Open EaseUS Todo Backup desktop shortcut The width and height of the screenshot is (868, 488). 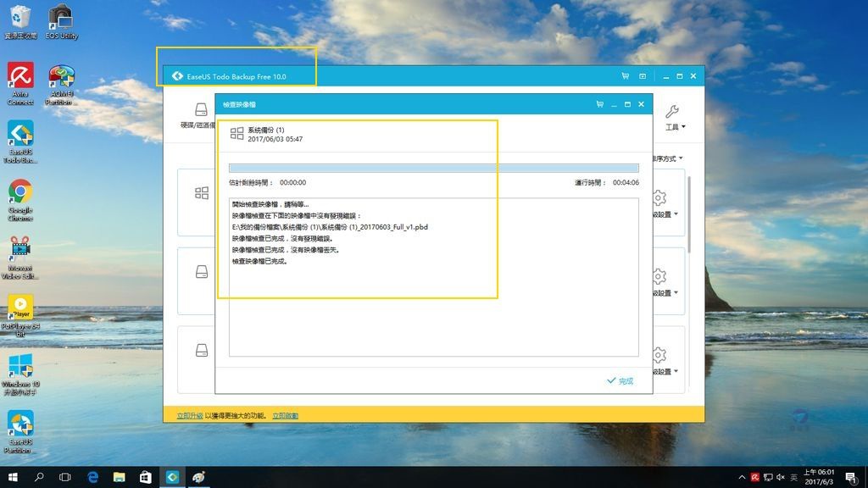(x=20, y=142)
